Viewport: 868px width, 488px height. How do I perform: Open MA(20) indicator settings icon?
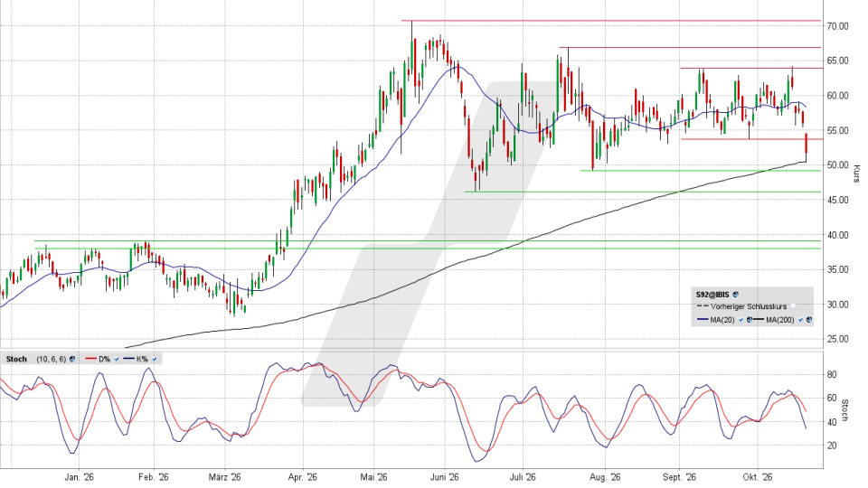tap(750, 320)
